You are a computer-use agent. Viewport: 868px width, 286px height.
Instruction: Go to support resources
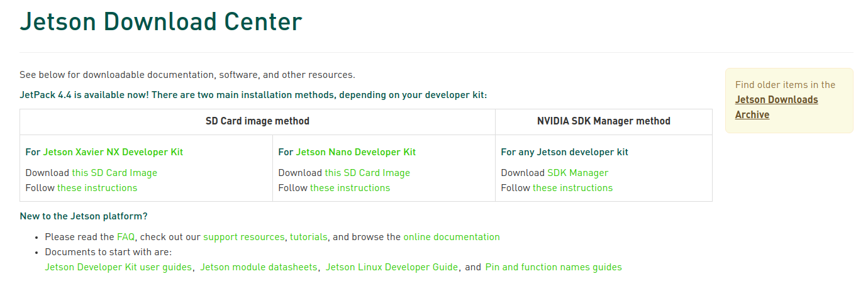(243, 237)
